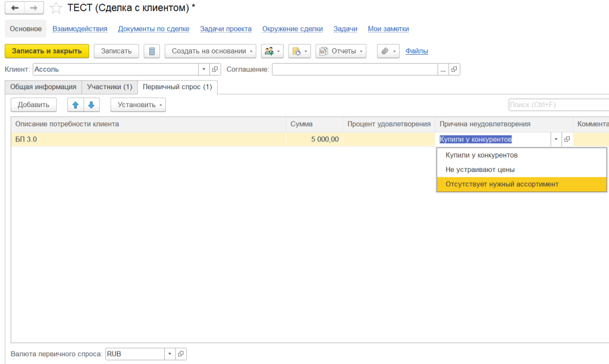Open Задачи проекта link
Image resolution: width=609 pixels, height=364 pixels.
225,29
